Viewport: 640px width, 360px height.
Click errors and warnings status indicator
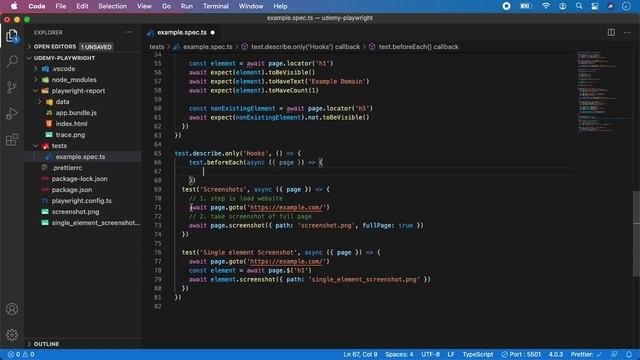(x=21, y=354)
